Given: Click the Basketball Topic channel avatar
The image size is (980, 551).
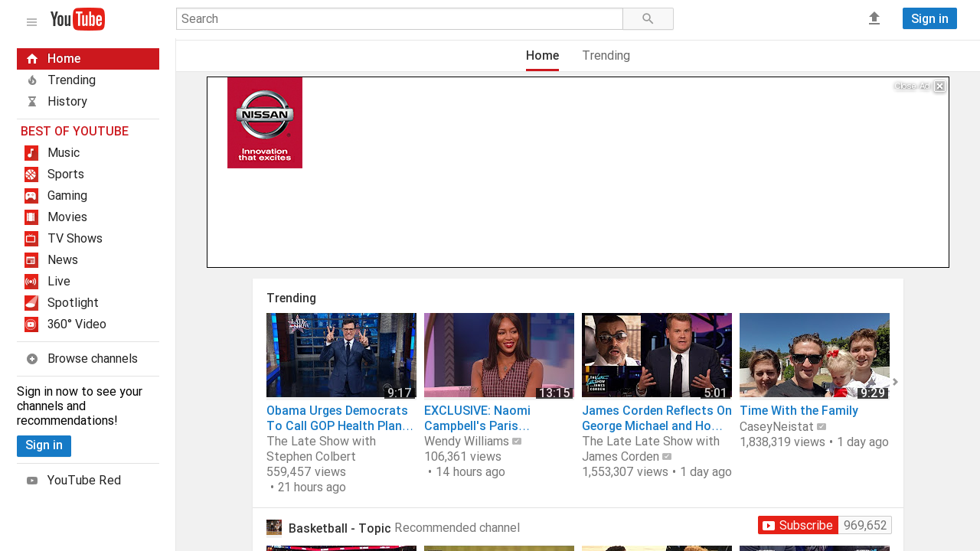Looking at the screenshot, I should tap(274, 527).
